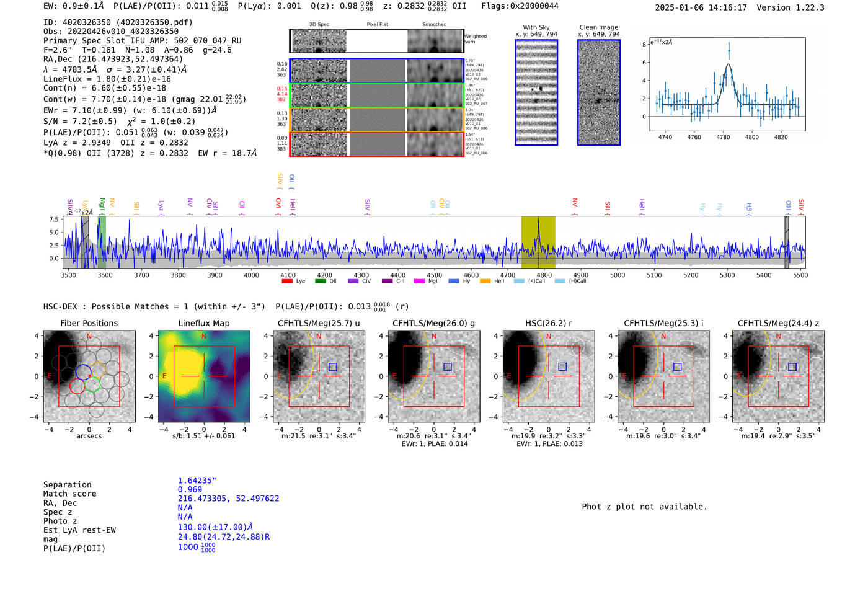Click the green circled fiber in Fiber Positions
Screen dimensions: 868x591
coord(92,384)
